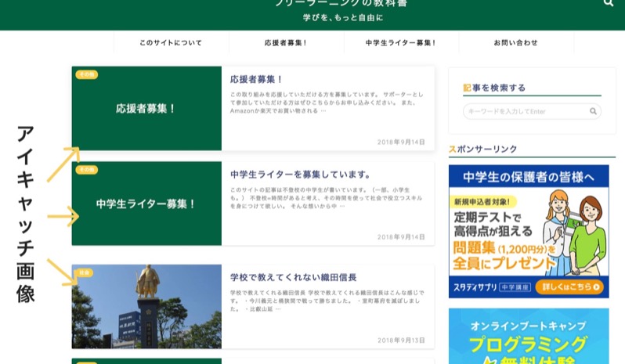This screenshot has width=625, height=364.
Task: Click the green 中学生ライター募集！ eyecatch thumbnail
Action: [x=146, y=204]
